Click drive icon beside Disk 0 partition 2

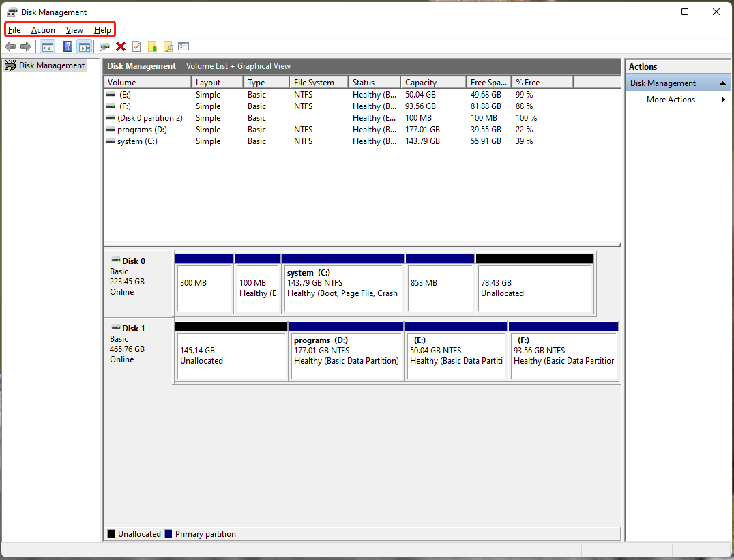tap(111, 118)
